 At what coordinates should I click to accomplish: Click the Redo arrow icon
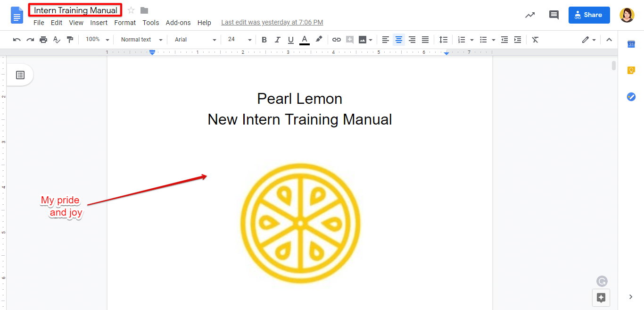(x=30, y=40)
